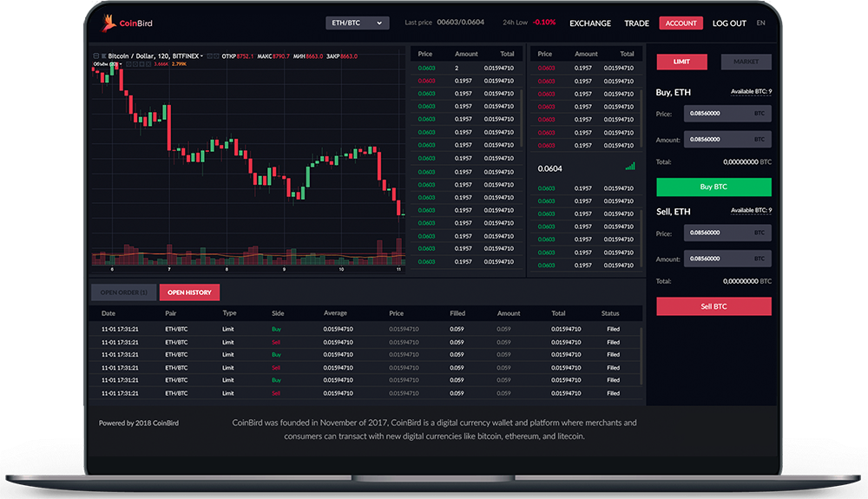Switch order type to MARKET
Viewport: 868px width, 499px height.
746,62
